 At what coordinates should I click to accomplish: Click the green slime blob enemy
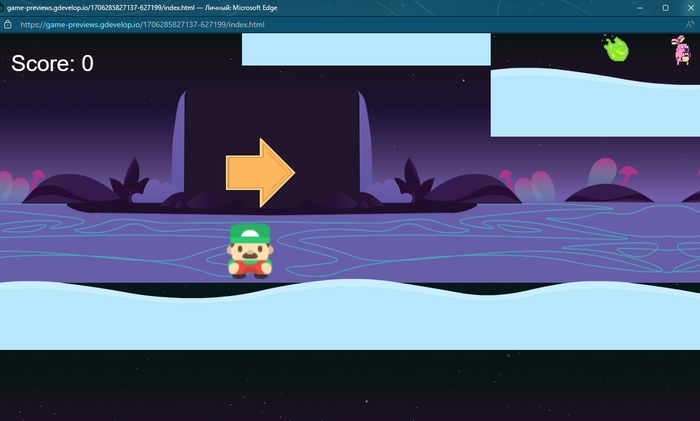click(617, 48)
